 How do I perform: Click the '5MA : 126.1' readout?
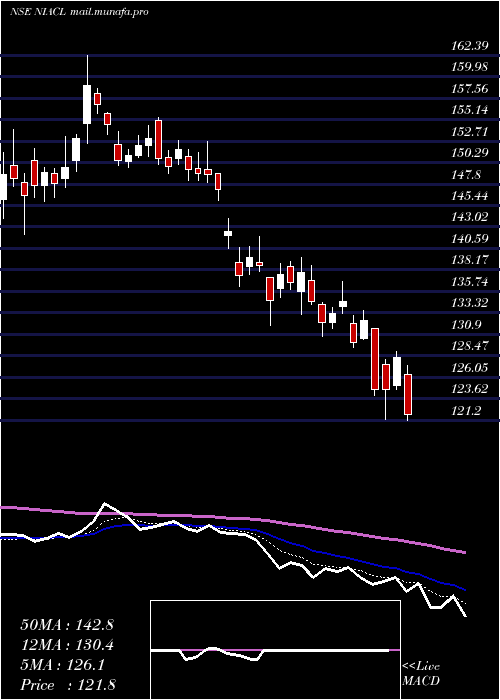(62, 665)
